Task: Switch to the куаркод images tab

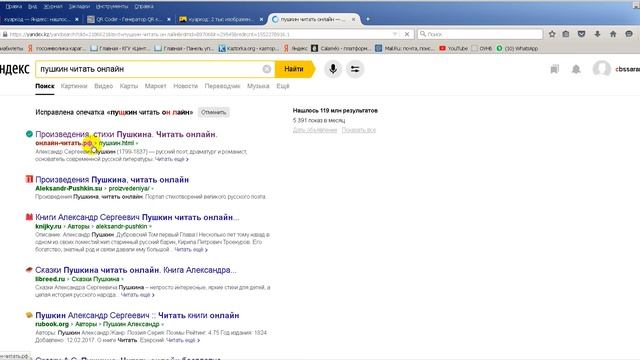Action: pos(220,19)
